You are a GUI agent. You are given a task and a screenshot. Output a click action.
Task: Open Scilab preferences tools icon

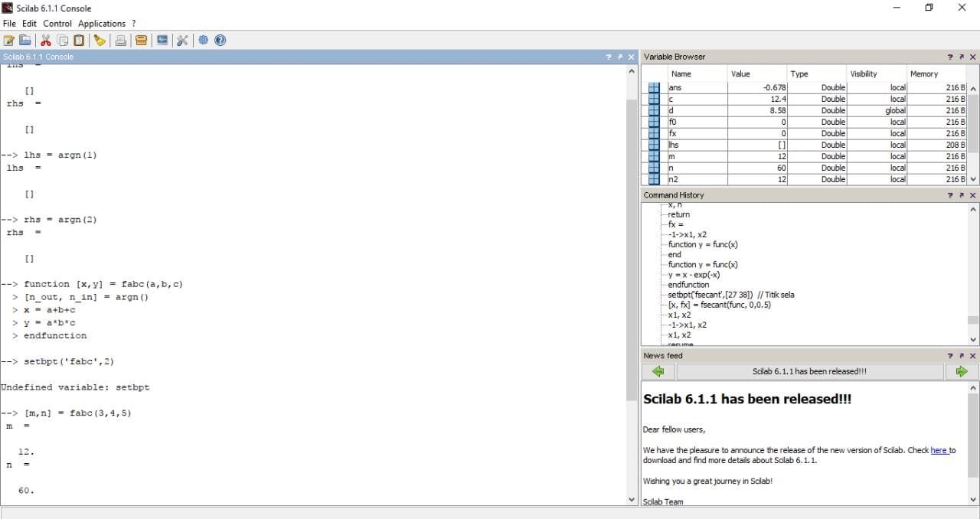pos(182,41)
